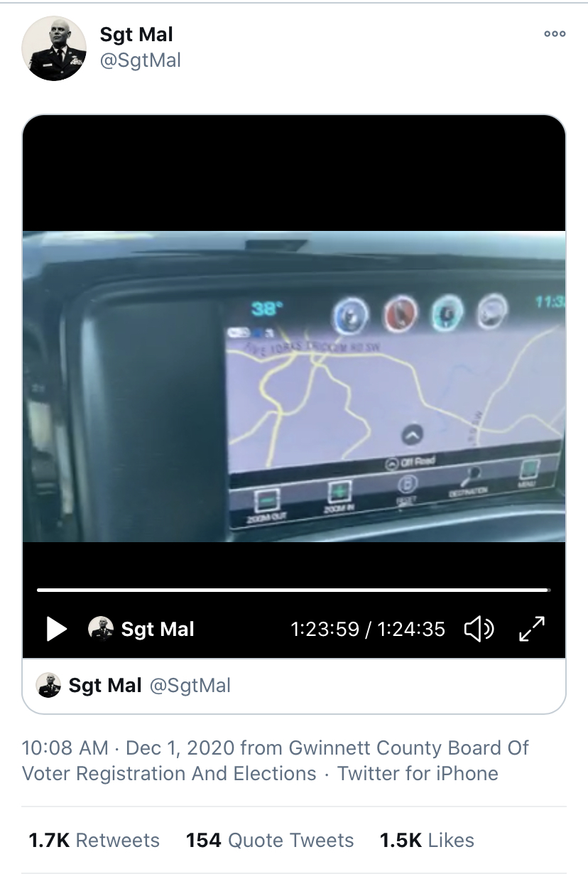View the 1.7K Retweets list
Image resolution: width=588 pixels, height=874 pixels.
point(94,840)
